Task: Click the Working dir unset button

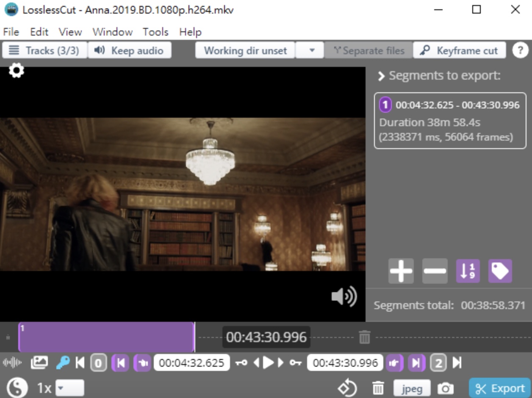Action: 245,50
